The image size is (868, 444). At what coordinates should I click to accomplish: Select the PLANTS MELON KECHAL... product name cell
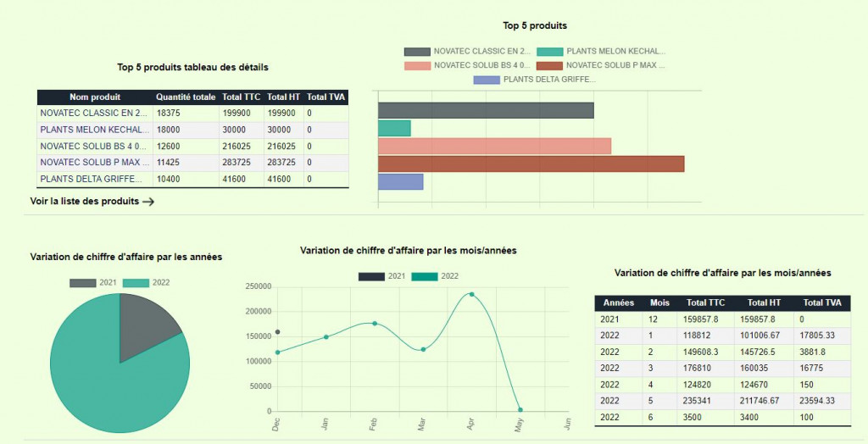[95, 130]
